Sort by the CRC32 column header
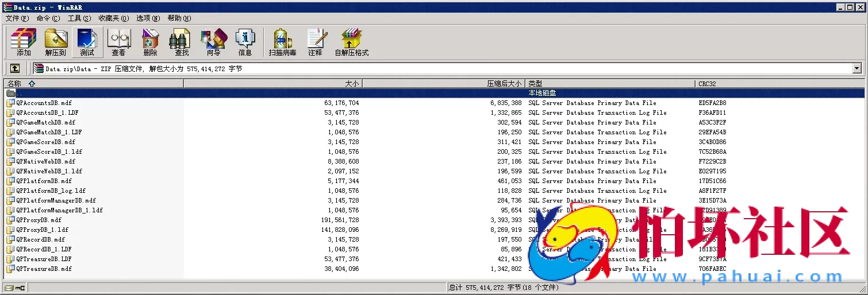The image size is (868, 295). (x=707, y=84)
